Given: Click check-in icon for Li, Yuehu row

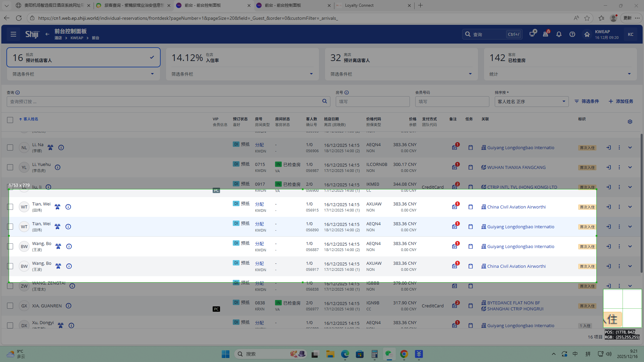Looking at the screenshot, I should click(608, 167).
